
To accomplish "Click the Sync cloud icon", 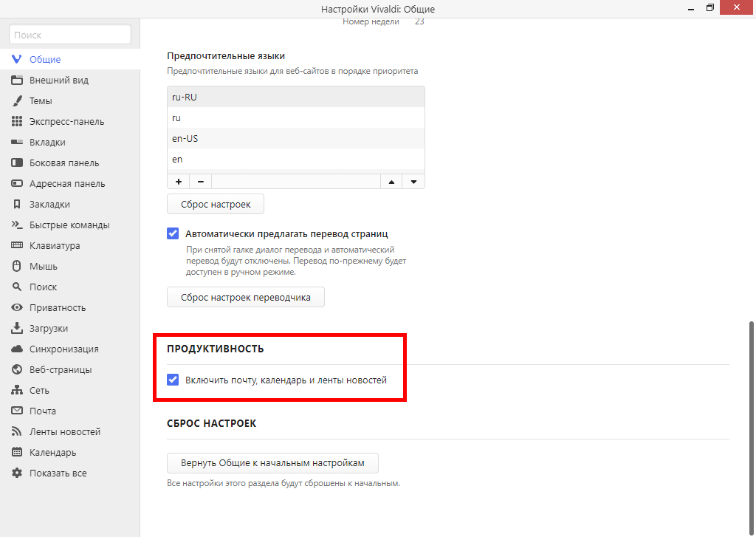I will click(x=17, y=349).
